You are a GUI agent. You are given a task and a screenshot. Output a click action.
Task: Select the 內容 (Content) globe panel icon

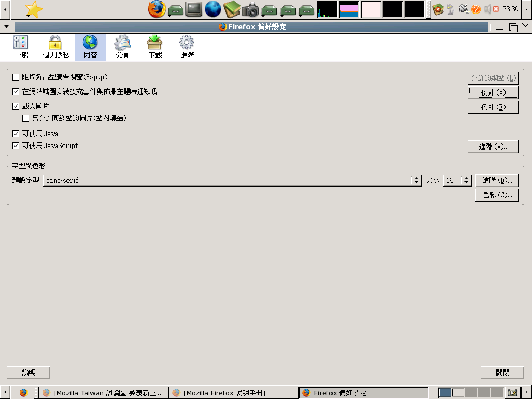(x=90, y=47)
